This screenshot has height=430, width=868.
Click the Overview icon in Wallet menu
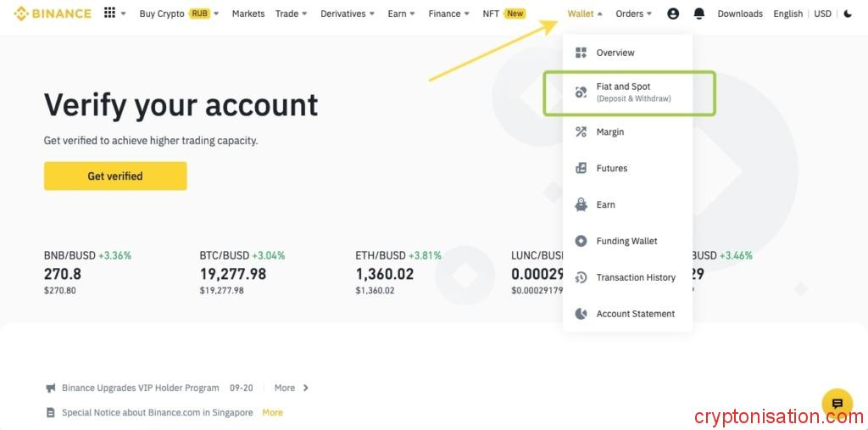pyautogui.click(x=581, y=53)
